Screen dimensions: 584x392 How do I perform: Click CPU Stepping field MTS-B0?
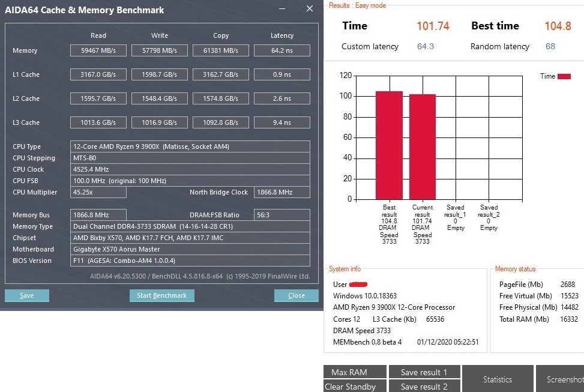pyautogui.click(x=190, y=158)
